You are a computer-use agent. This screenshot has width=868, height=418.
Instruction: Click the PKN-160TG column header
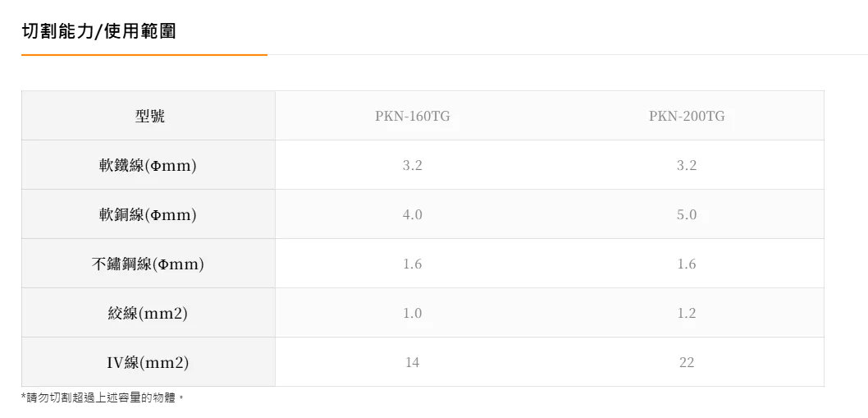(412, 117)
